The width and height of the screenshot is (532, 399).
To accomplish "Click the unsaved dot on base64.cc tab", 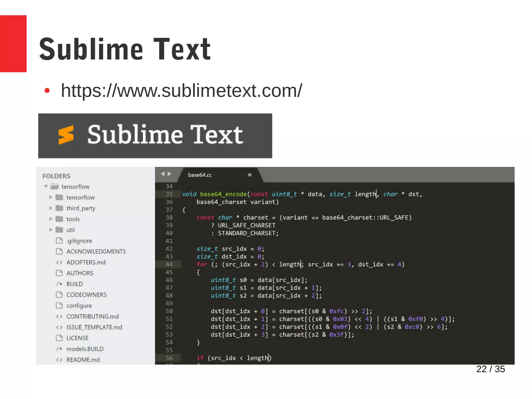I will [x=250, y=175].
